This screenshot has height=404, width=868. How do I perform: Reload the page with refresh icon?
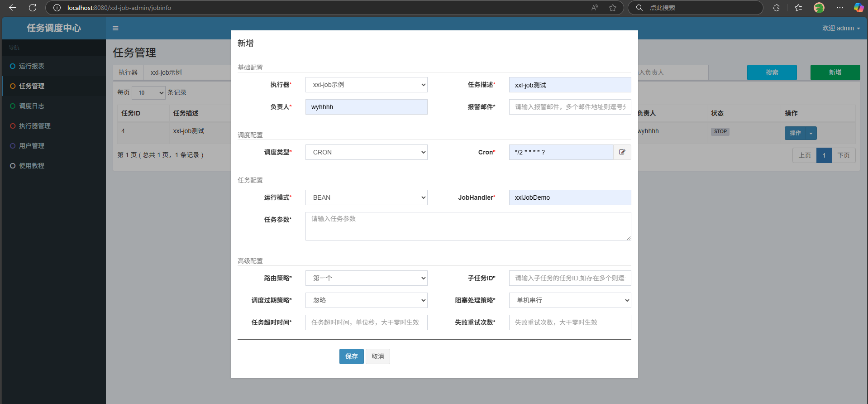33,8
